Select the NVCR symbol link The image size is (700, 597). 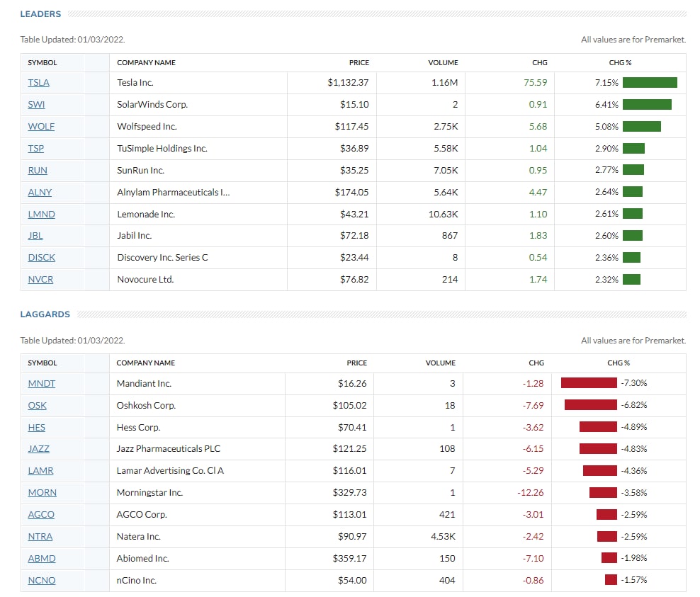pyautogui.click(x=40, y=280)
